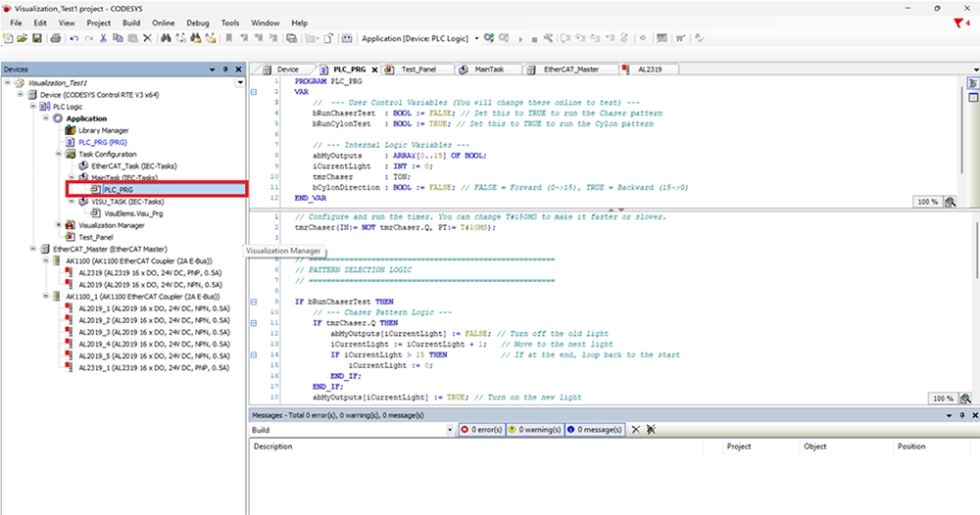The height and width of the screenshot is (515, 980).
Task: Select VisuElems.Visu_Prg tree item
Action: (133, 213)
